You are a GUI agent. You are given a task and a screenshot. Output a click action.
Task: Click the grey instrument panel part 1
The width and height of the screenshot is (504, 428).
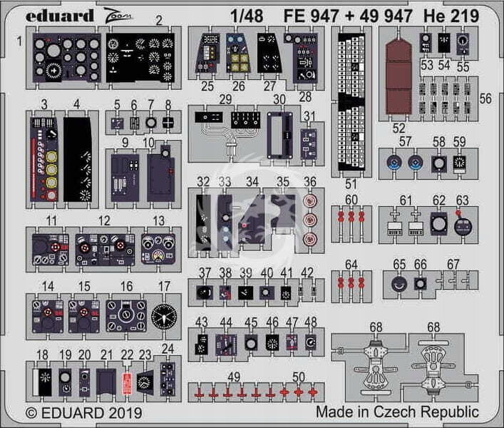click(66, 57)
